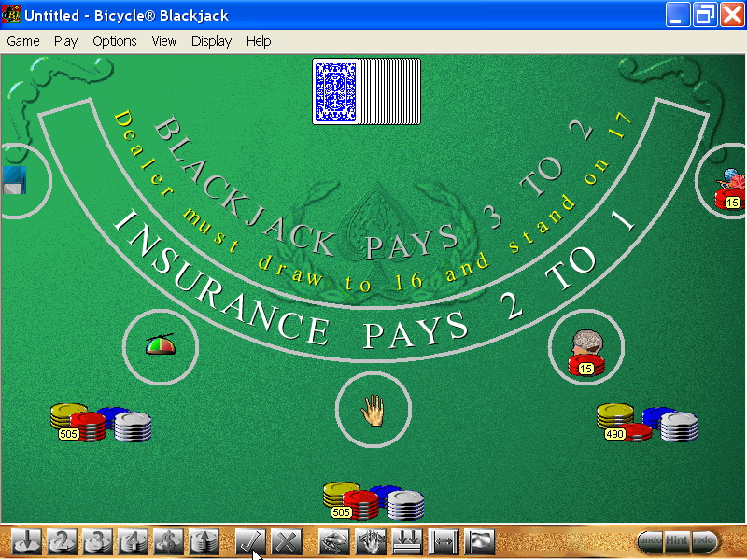Image resolution: width=747 pixels, height=560 pixels.
Task: Click the silver chip stack in the bottom center pile
Action: (x=405, y=505)
